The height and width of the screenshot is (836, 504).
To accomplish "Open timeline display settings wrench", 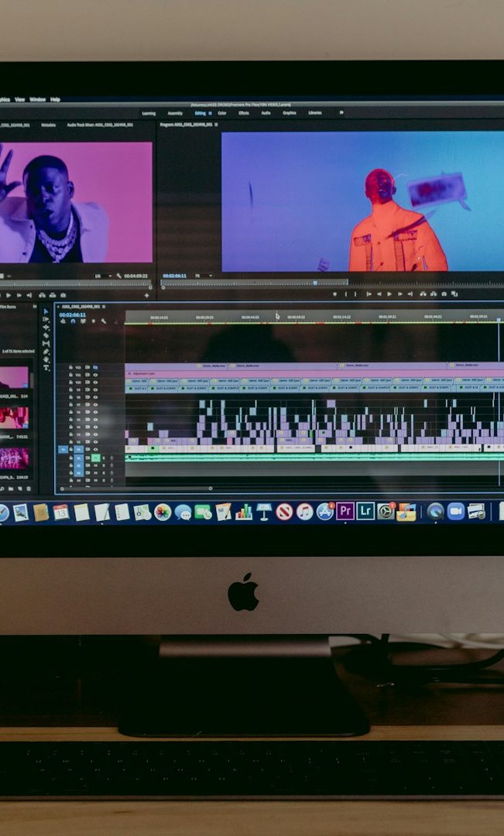I will (x=104, y=321).
